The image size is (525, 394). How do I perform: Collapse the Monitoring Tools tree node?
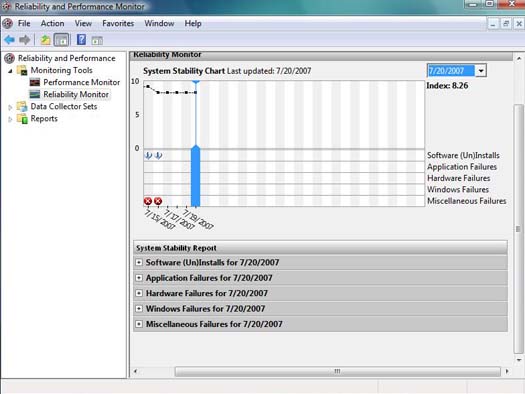(x=10, y=71)
